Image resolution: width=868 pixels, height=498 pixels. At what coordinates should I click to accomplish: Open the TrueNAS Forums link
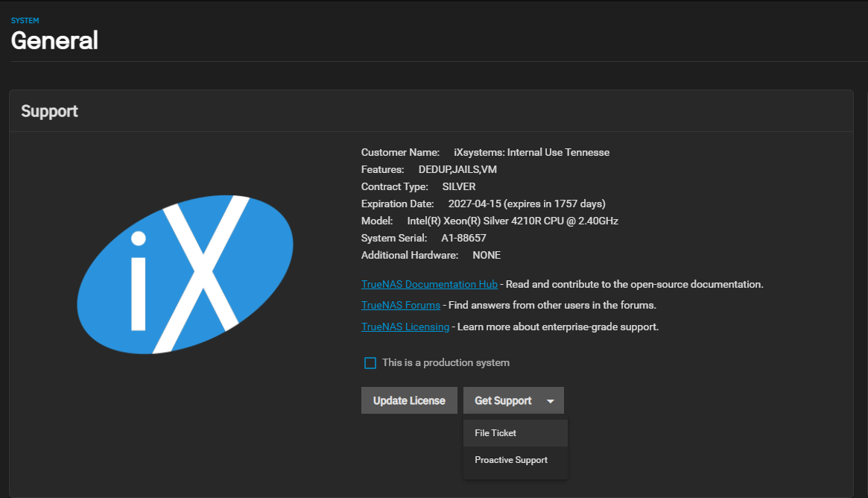(x=401, y=305)
